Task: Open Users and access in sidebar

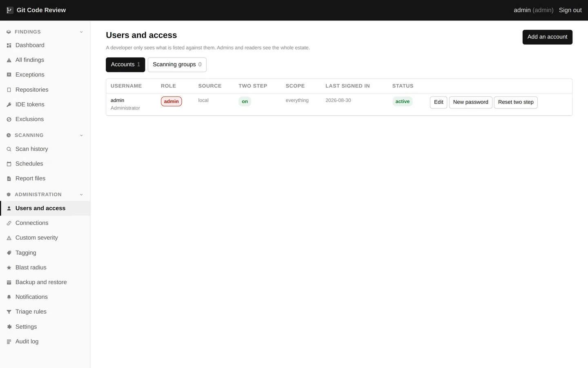Action: pos(45,208)
